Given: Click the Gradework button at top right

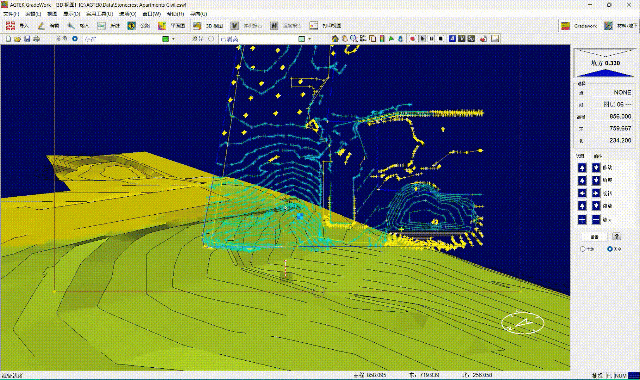Looking at the screenshot, I should point(579,26).
